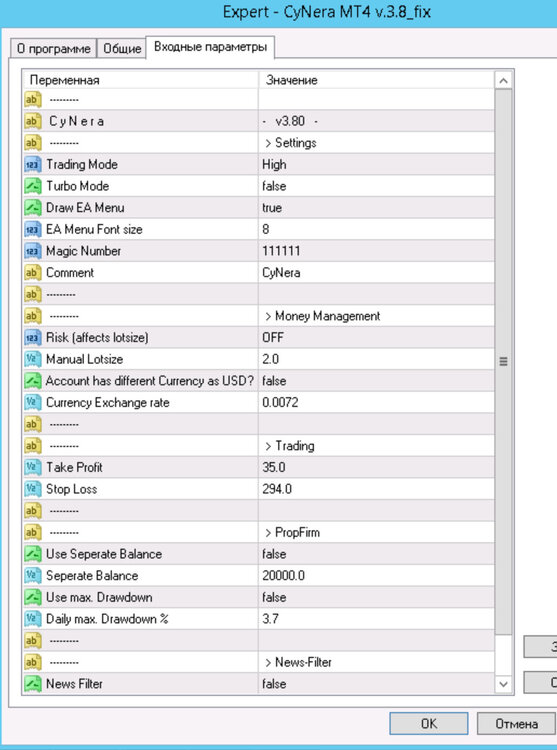Edit the Use max. Drawdown value false
Image resolution: width=557 pixels, height=750 pixels.
coord(274,597)
